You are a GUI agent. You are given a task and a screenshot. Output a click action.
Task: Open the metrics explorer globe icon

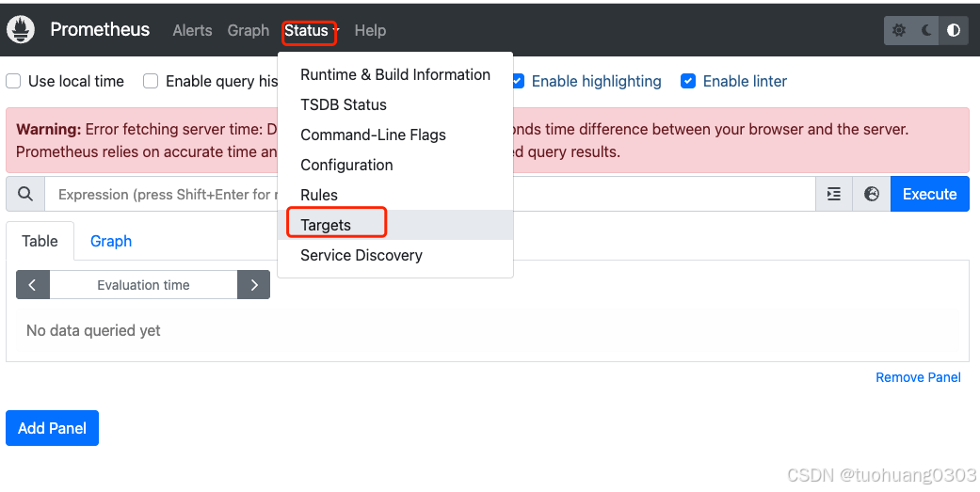click(871, 194)
